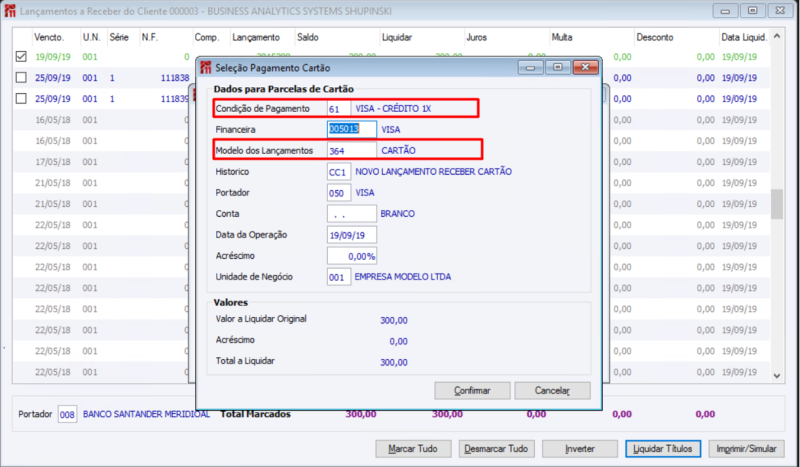Click BANCO SANTANDER MERIDIOAL text
This screenshot has width=800, height=467.
pyautogui.click(x=146, y=414)
